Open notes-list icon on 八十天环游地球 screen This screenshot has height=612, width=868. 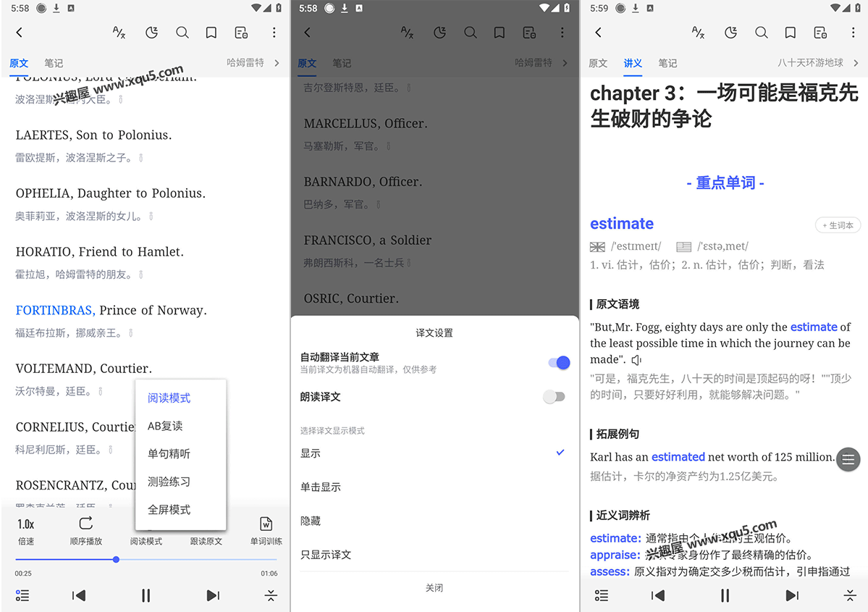820,33
